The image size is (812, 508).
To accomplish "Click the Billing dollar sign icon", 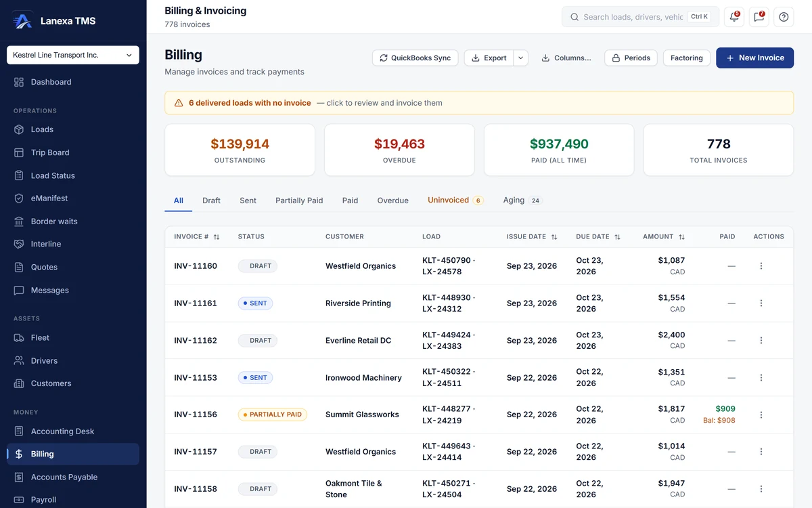I will click(19, 454).
